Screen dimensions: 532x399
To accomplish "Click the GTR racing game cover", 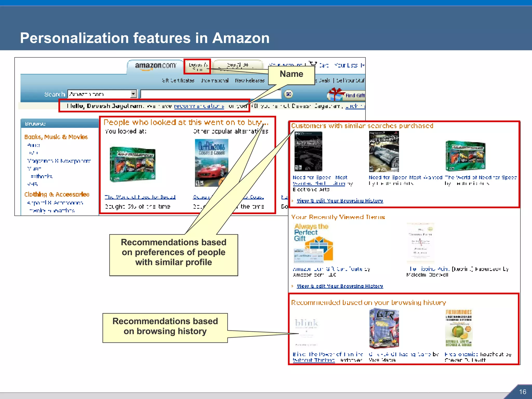I will (x=384, y=328).
